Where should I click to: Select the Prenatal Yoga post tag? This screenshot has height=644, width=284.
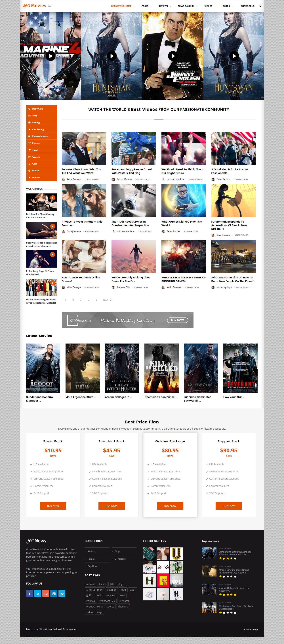[94, 607]
